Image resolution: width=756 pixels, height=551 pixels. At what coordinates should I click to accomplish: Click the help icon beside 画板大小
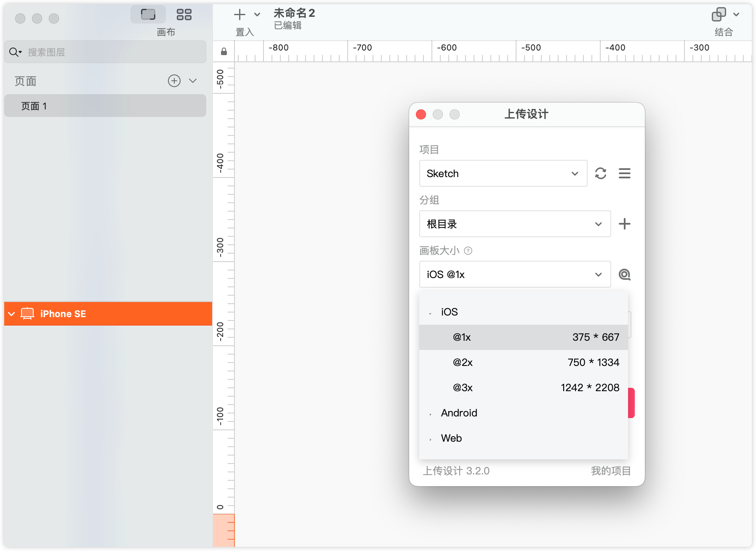pyautogui.click(x=468, y=251)
